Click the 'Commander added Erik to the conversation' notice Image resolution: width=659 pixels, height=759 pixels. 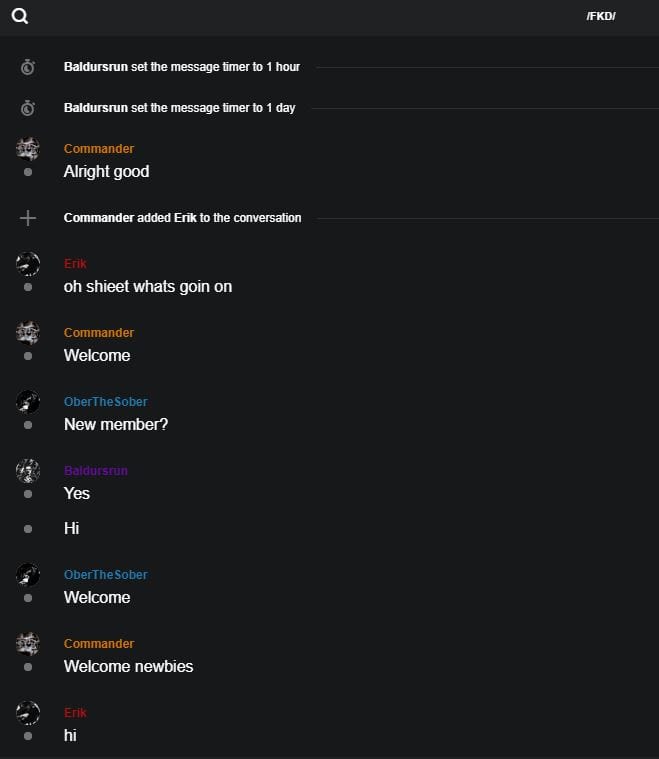(182, 218)
